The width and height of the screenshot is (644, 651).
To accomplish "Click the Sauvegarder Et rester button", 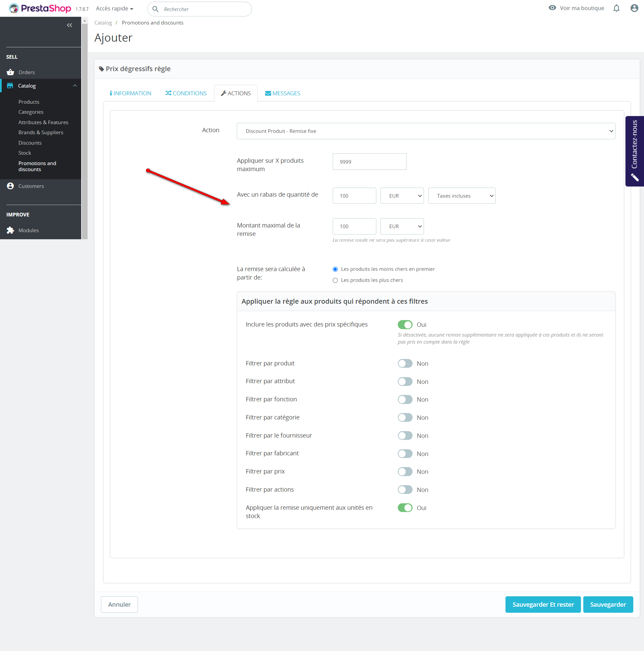I will tap(543, 604).
